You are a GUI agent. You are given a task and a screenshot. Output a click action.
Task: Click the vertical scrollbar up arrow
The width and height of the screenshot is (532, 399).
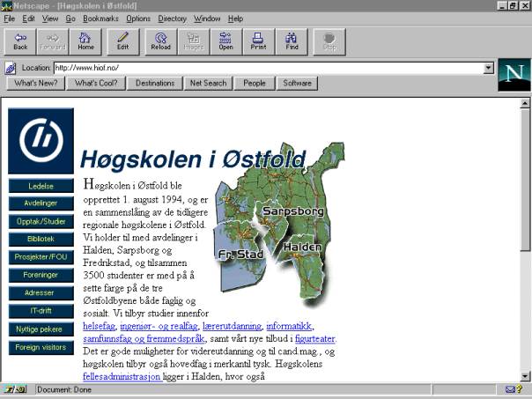[x=525, y=103]
